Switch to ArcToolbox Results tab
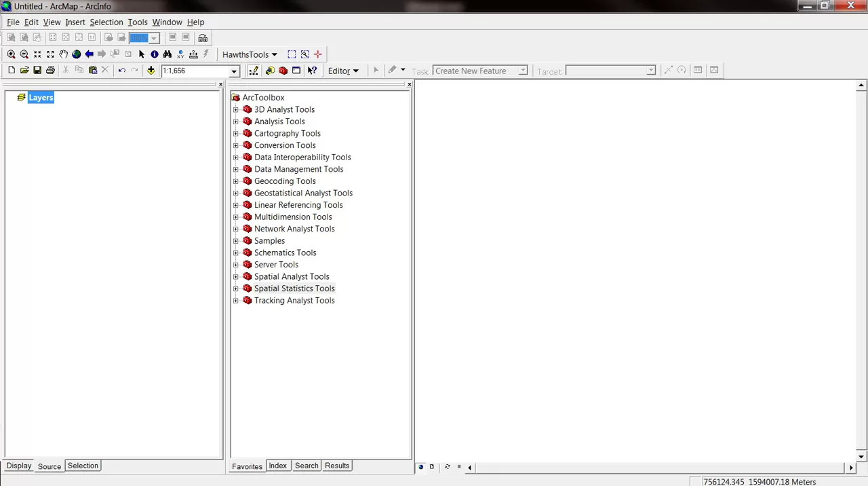Screen dimensions: 868x486 (x=337, y=466)
